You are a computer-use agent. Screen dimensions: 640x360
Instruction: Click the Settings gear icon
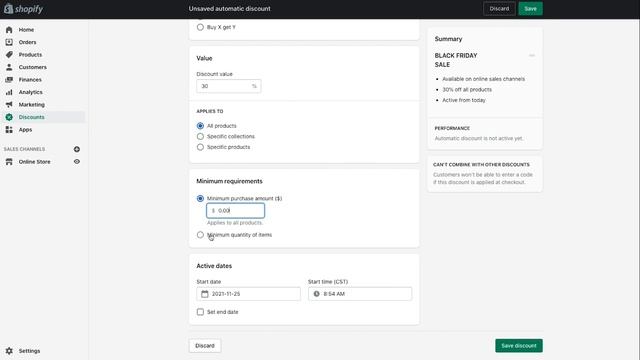point(9,351)
